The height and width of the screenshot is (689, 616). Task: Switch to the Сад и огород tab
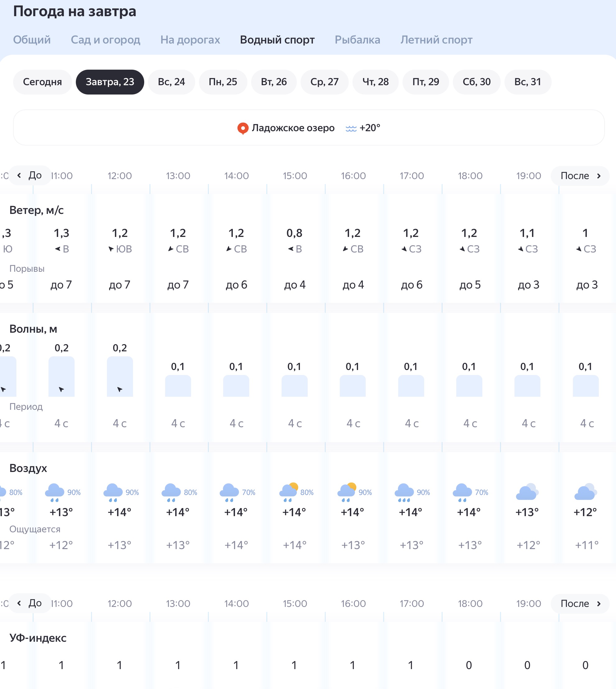coord(105,39)
